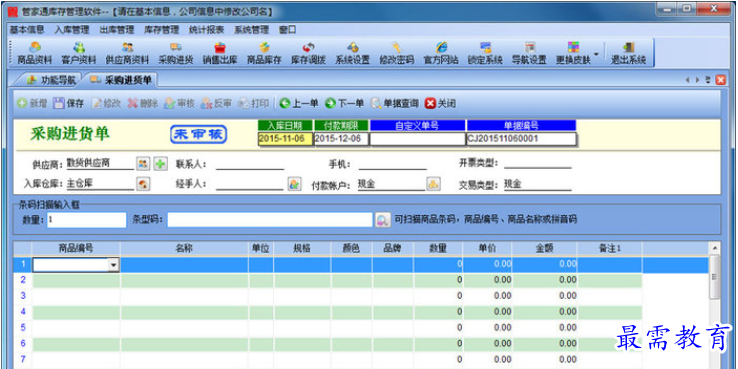Click the 付款期限 field 2015-12-06
Screen dimensions: 738x369
click(341, 139)
